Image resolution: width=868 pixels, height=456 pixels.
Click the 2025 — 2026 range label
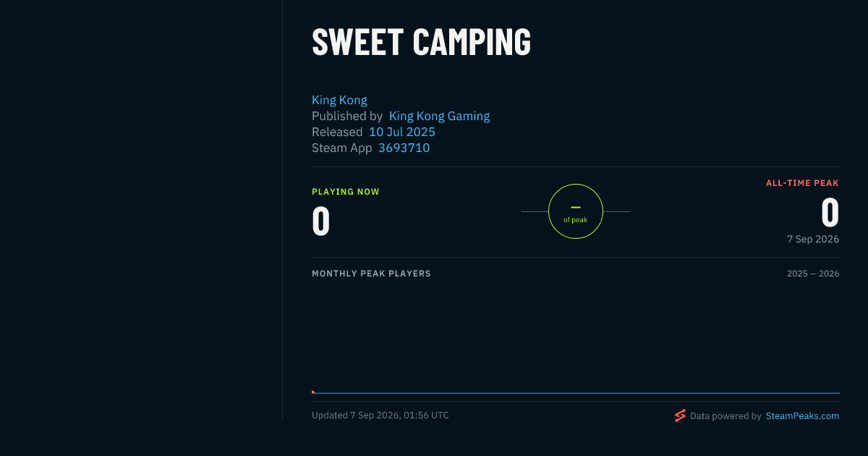(x=813, y=274)
